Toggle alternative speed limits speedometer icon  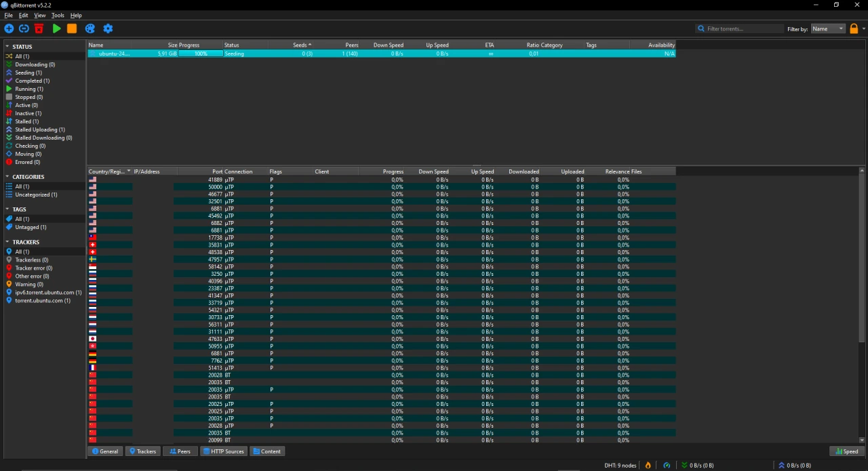[667, 466]
